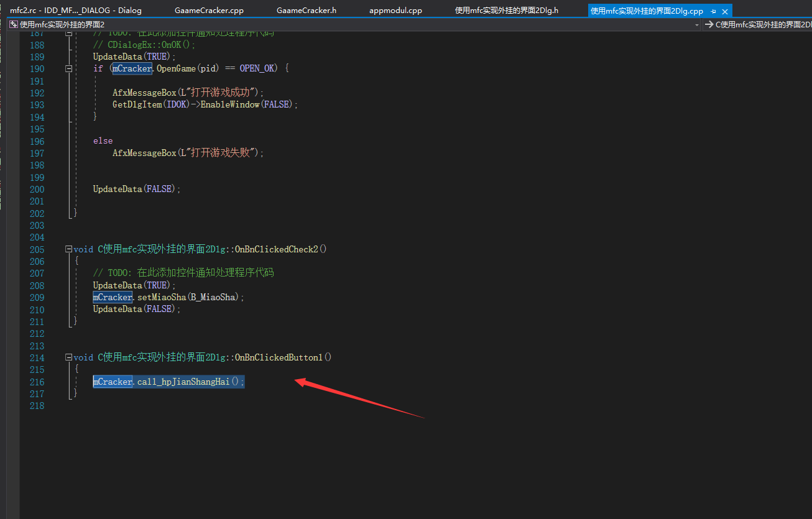Click UpdateData(FALSE) on line 200
Image resolution: width=812 pixels, height=519 pixels.
click(135, 189)
